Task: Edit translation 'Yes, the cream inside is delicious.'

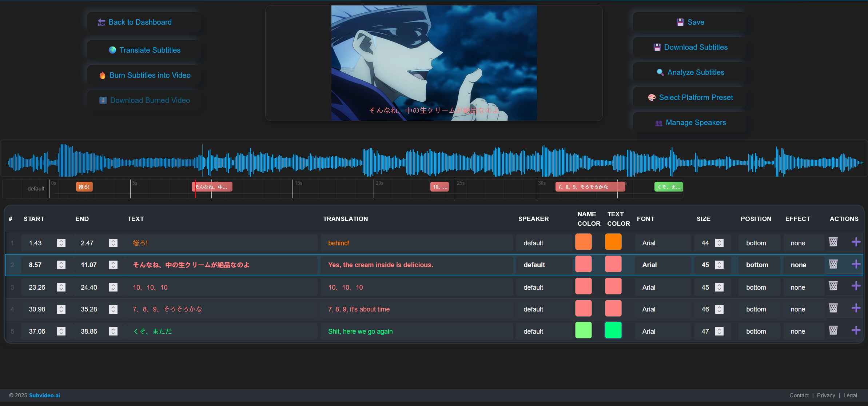Action: pos(417,265)
